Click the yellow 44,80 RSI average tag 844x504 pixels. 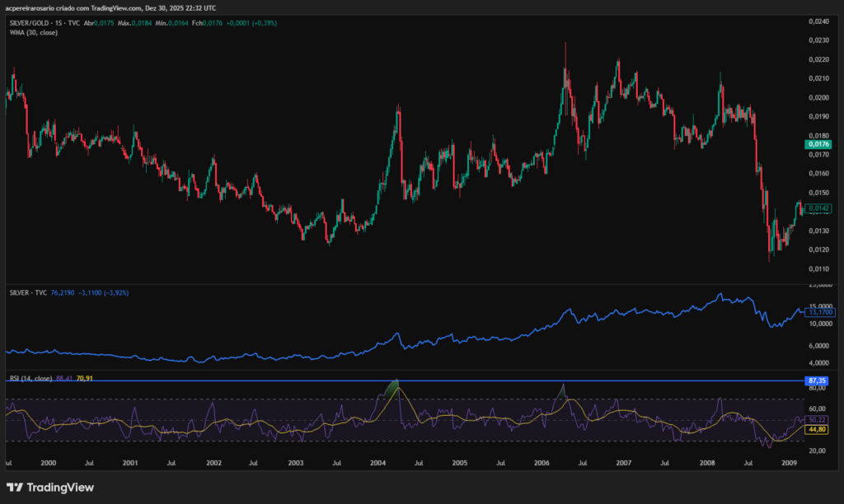(817, 429)
